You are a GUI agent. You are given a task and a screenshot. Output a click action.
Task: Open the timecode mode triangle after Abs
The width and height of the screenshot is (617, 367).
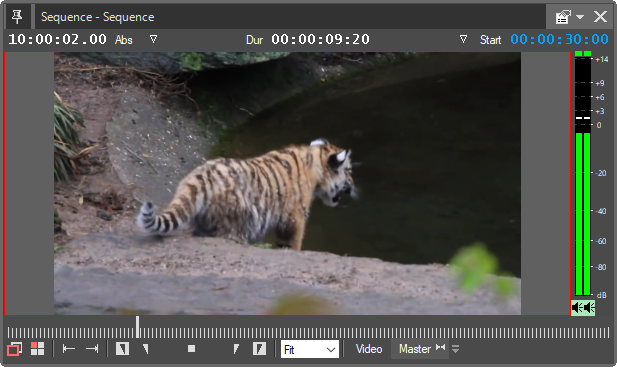[153, 39]
